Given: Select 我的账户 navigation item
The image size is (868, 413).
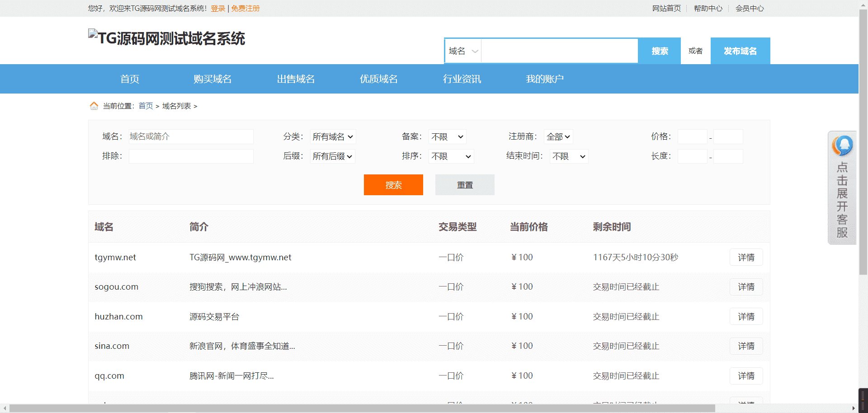Looking at the screenshot, I should pyautogui.click(x=544, y=79).
